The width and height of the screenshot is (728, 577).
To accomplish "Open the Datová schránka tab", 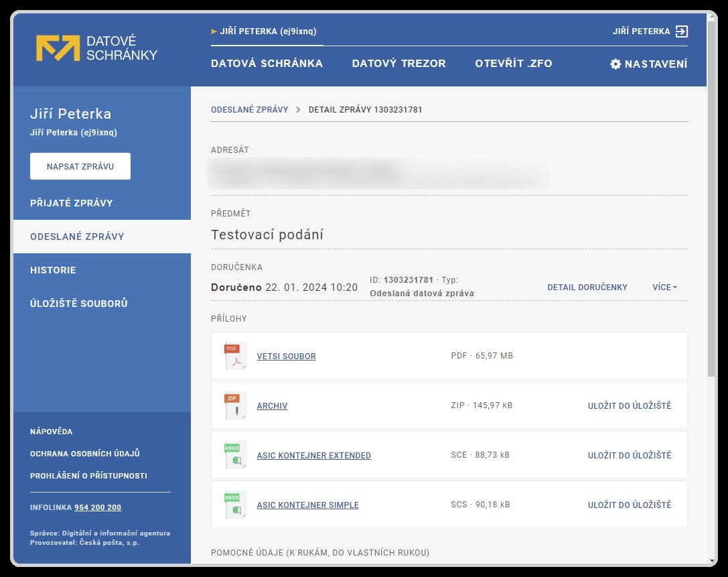I will click(x=267, y=64).
